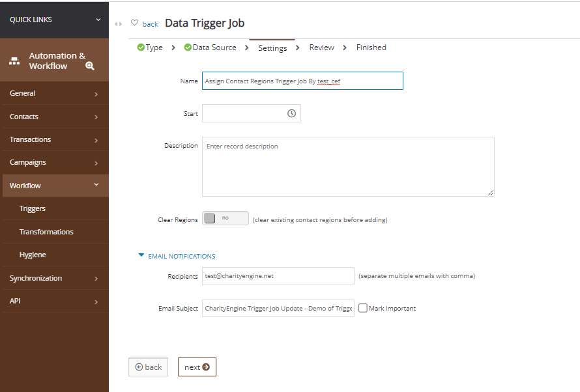Expand the Campaigns menu section
580x392 pixels.
tap(55, 163)
